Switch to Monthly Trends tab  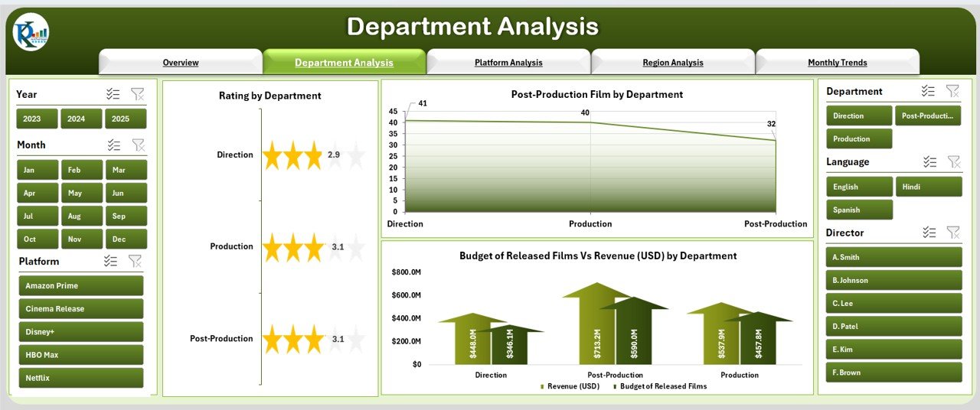[837, 63]
